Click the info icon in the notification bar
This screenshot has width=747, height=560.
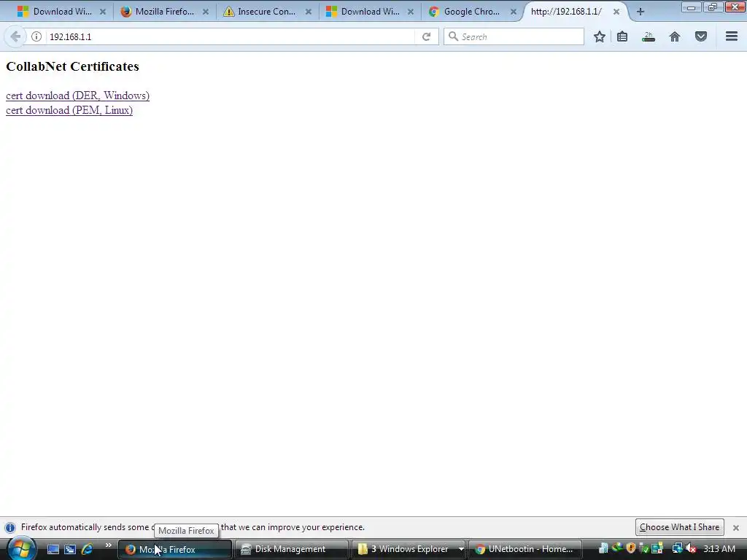[x=10, y=528]
